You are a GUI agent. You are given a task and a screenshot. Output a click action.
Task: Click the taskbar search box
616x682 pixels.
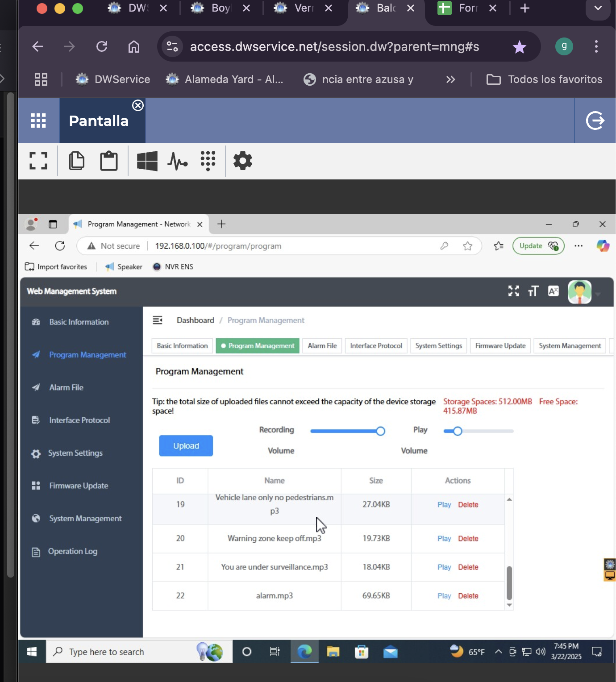click(x=139, y=652)
